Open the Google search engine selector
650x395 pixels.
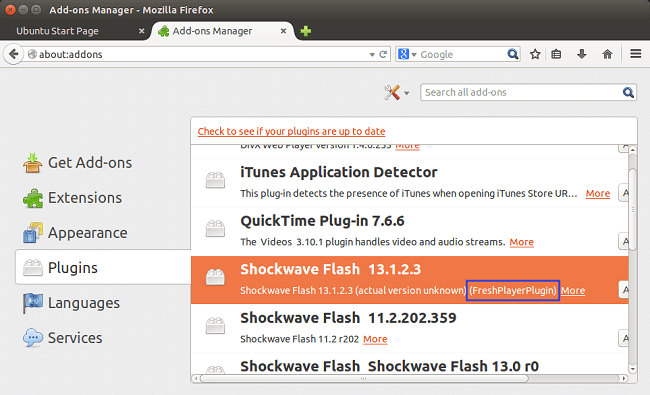pyautogui.click(x=407, y=54)
